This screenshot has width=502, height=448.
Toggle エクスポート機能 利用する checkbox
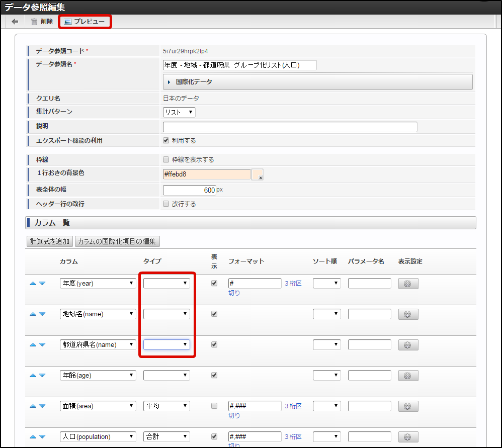click(x=166, y=141)
